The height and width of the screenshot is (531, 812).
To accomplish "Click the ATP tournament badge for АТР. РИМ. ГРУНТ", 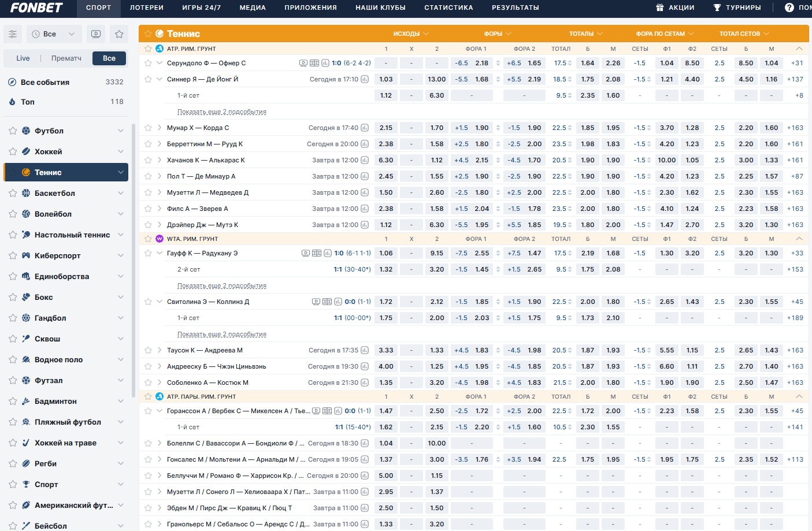I will point(160,49).
